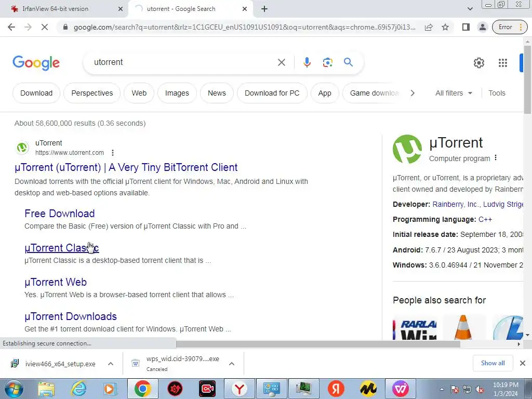Expand wps_wid download item options
This screenshot has width=532, height=399.
pos(232,364)
